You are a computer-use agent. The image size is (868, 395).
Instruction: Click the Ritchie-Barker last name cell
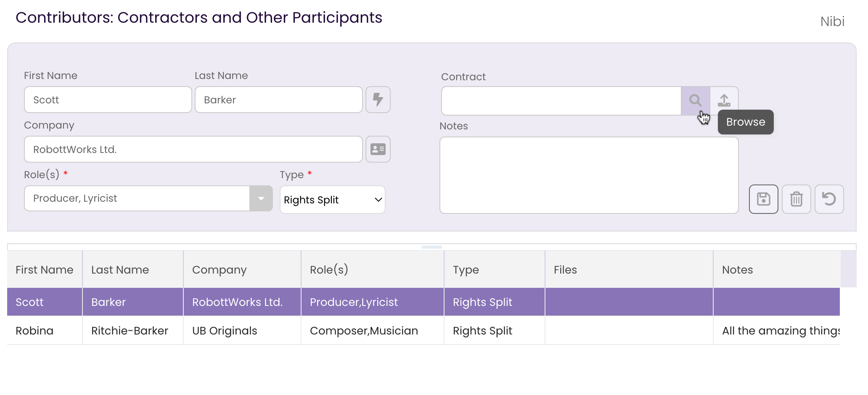tap(133, 330)
